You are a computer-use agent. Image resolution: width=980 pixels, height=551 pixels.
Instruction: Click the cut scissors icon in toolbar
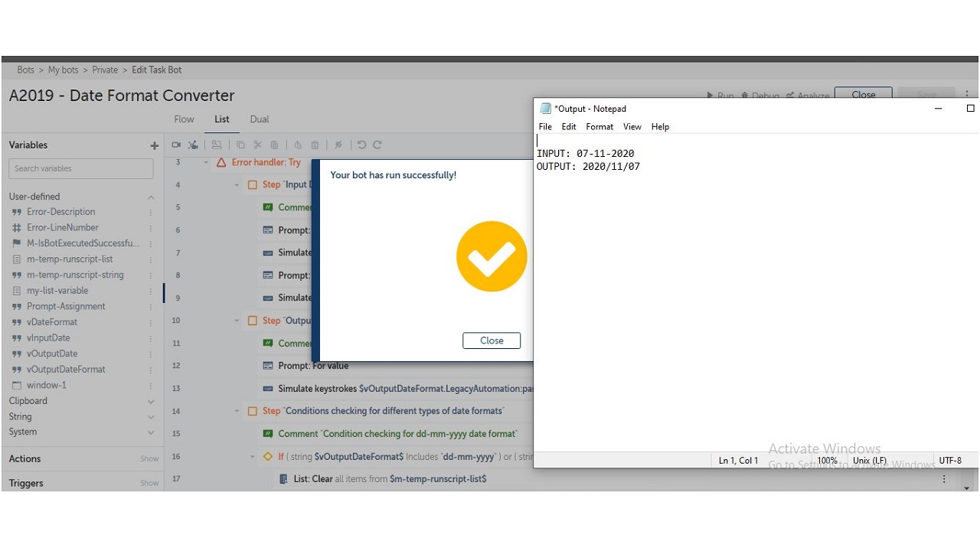(x=257, y=145)
